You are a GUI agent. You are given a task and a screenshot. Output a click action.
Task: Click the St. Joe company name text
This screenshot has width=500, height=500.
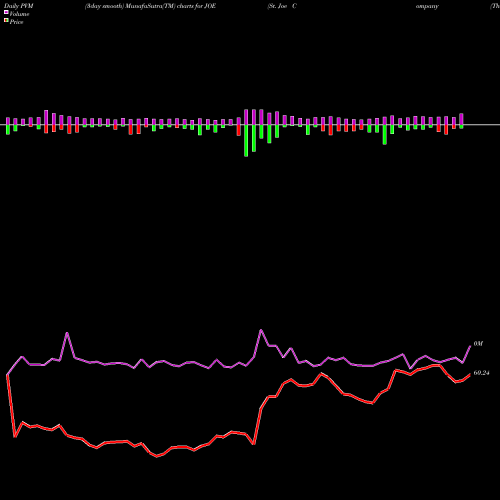tap(282, 6)
